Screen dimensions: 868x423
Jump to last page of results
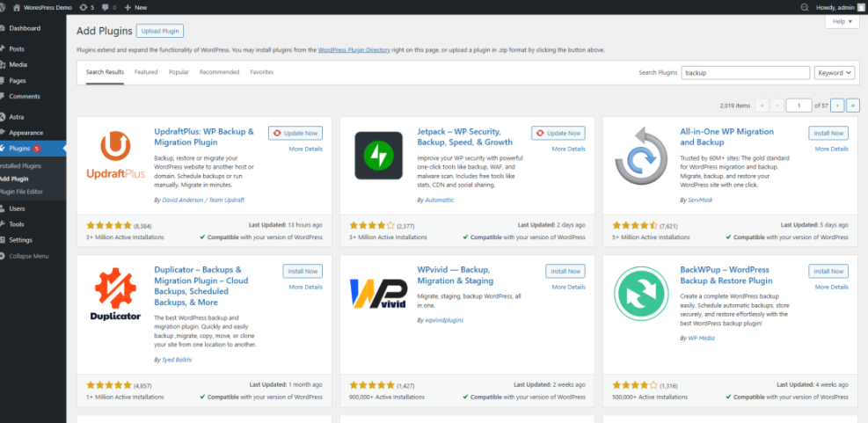pyautogui.click(x=853, y=106)
